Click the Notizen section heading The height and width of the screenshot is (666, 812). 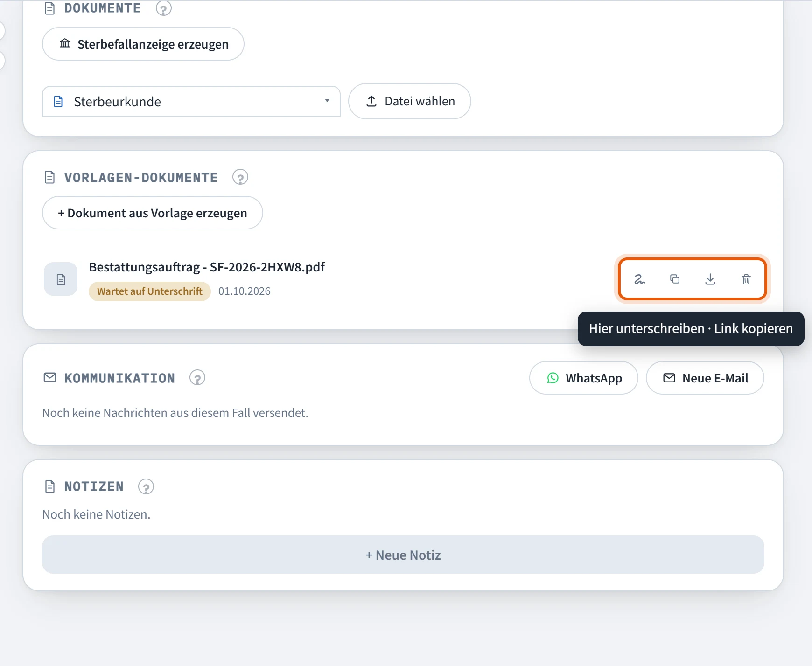click(x=94, y=486)
